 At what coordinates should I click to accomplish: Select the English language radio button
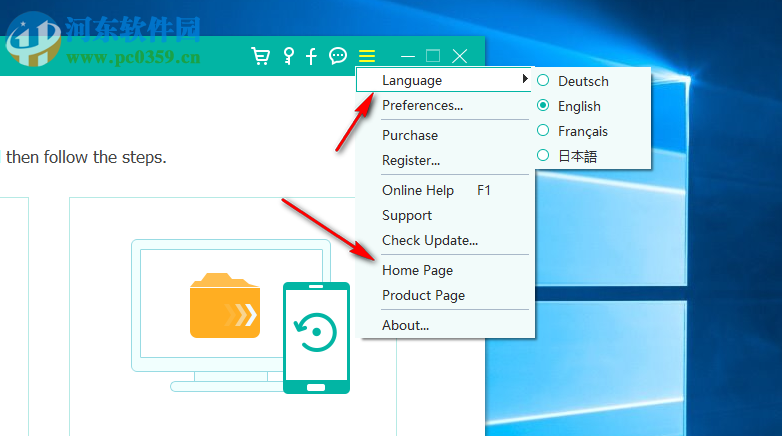pyautogui.click(x=543, y=105)
